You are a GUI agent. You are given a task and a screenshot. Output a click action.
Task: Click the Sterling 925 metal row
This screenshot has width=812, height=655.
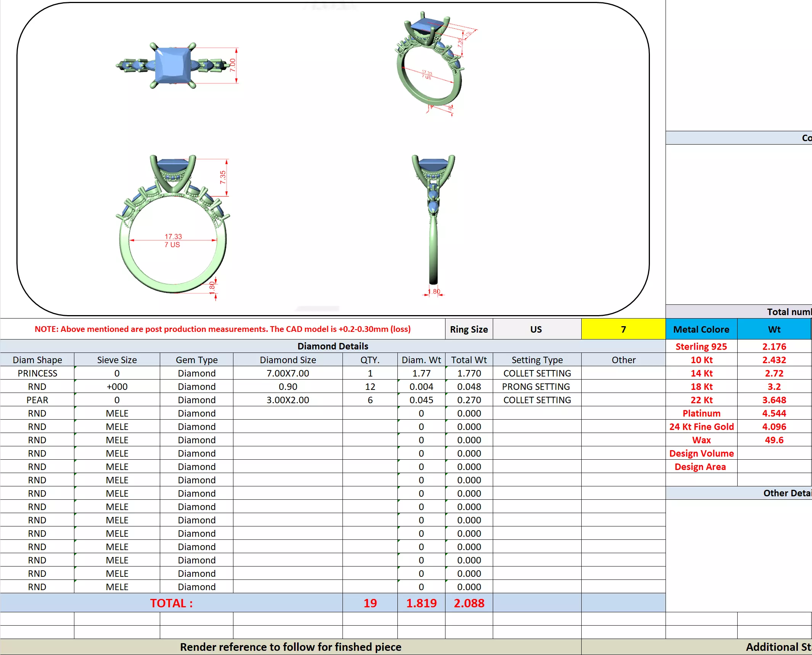coord(701,346)
